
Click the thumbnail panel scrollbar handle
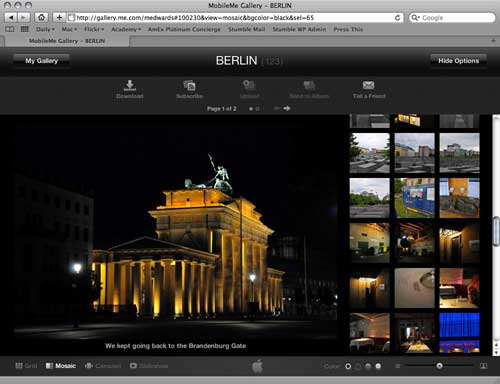pos(496,231)
